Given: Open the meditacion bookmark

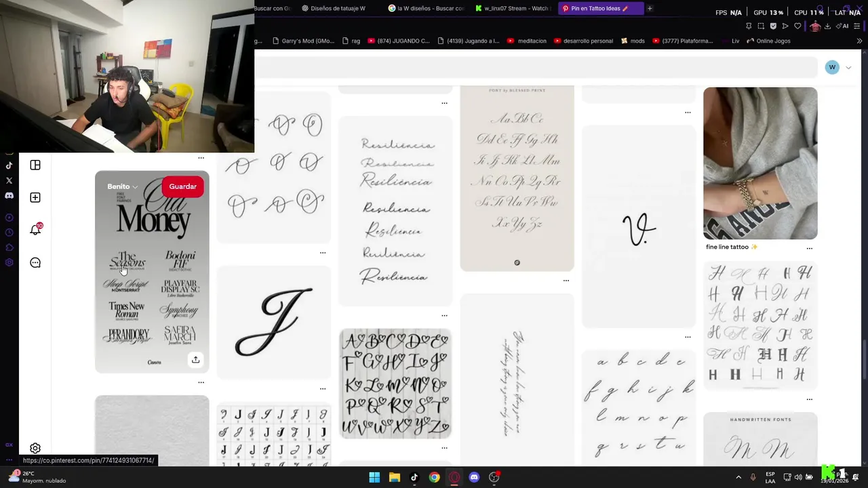Looking at the screenshot, I should coord(526,41).
